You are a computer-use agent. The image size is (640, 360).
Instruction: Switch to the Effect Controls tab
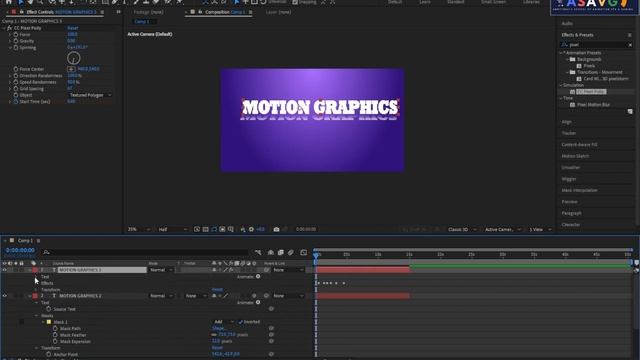click(61, 12)
